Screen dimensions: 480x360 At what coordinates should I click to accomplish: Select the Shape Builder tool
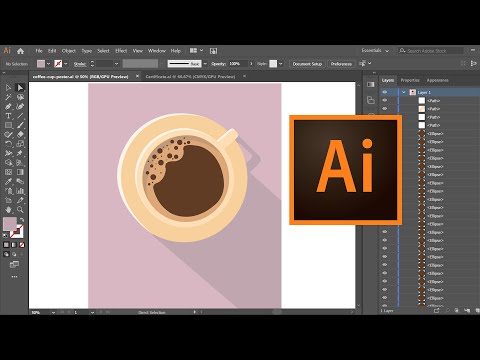(8, 163)
